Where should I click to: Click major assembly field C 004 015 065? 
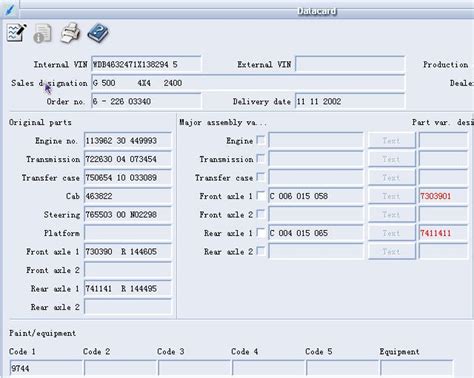(316, 233)
